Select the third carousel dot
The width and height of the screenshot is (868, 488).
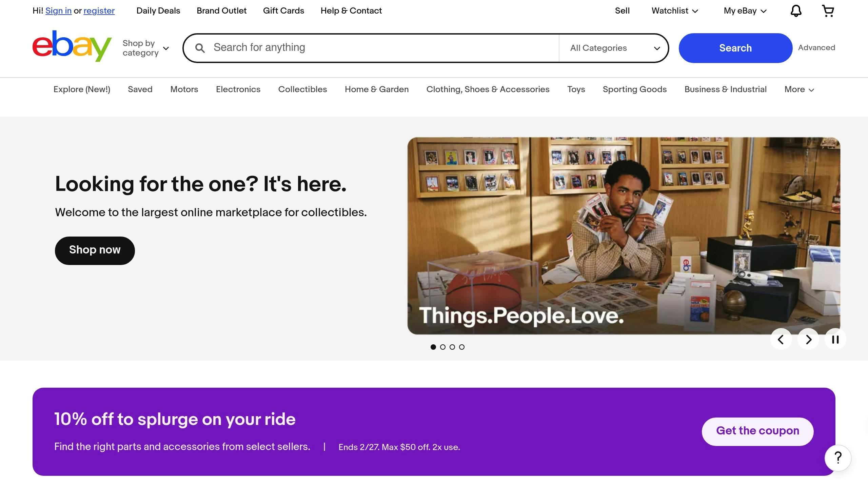(x=452, y=347)
